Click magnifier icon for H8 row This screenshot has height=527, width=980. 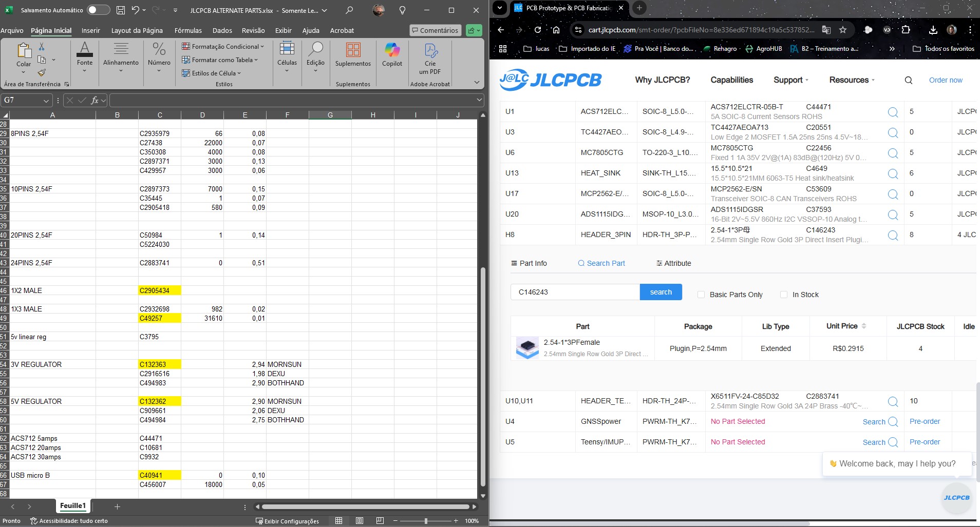click(x=893, y=236)
